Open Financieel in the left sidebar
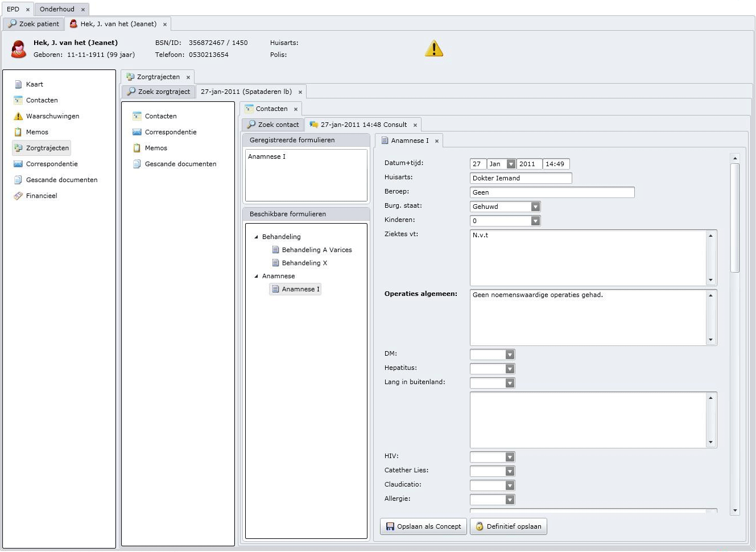The width and height of the screenshot is (756, 552). coord(42,196)
